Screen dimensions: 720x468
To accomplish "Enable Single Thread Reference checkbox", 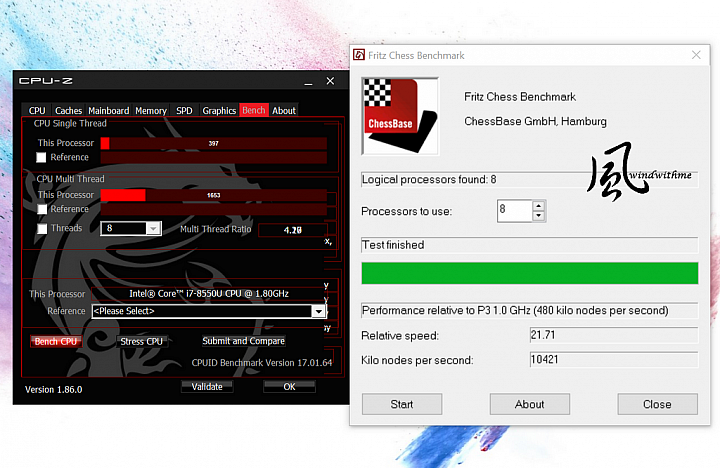I will [x=41, y=158].
